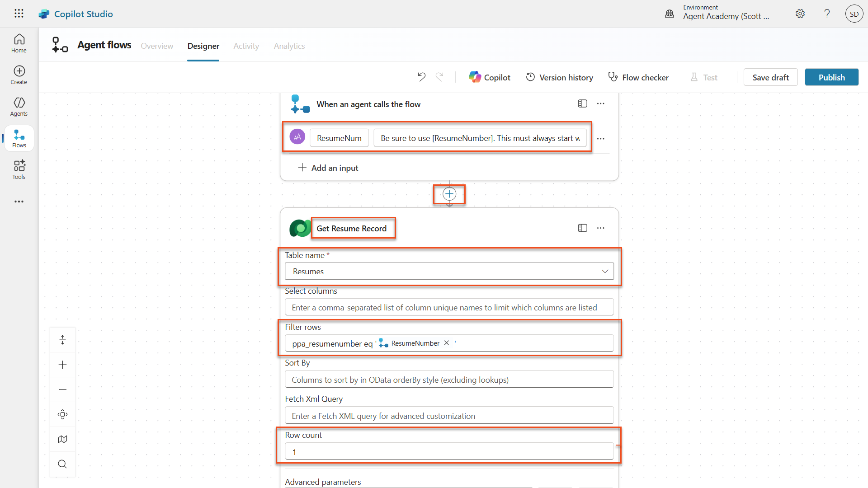Open Version history
The height and width of the screenshot is (488, 868).
(x=560, y=77)
